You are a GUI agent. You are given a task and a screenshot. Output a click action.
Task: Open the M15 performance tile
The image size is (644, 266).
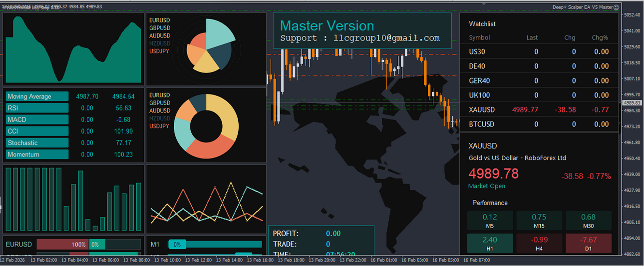[x=539, y=220]
